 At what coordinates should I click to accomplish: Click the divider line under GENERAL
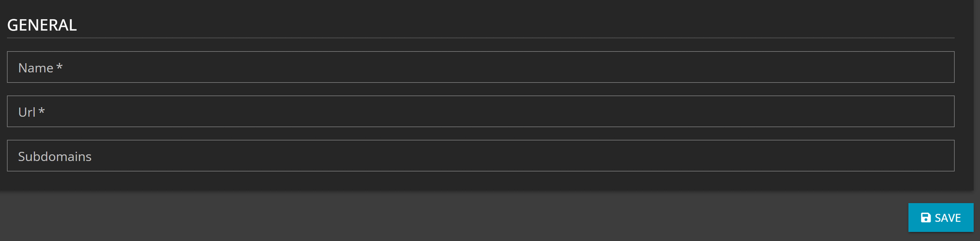tap(481, 38)
